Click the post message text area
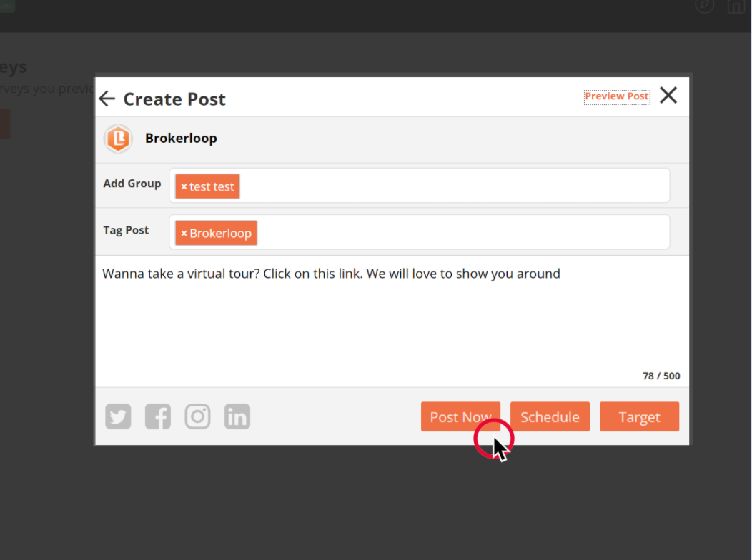This screenshot has height=560, width=752. click(x=392, y=321)
